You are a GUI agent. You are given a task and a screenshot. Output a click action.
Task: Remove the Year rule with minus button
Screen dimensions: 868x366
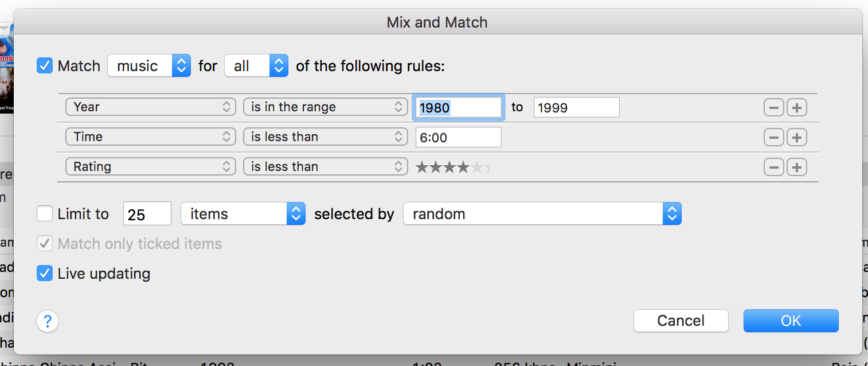point(773,107)
